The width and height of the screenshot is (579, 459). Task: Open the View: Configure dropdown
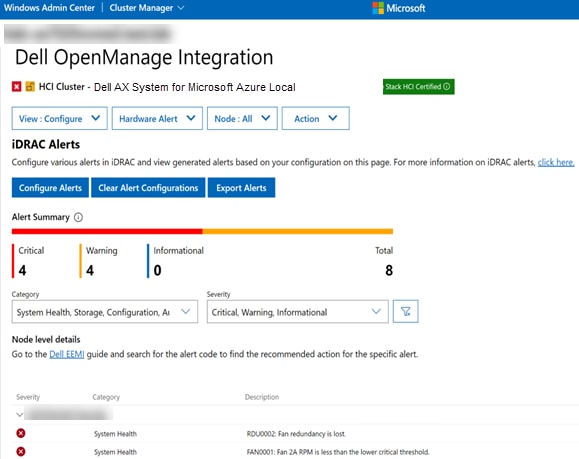click(59, 119)
